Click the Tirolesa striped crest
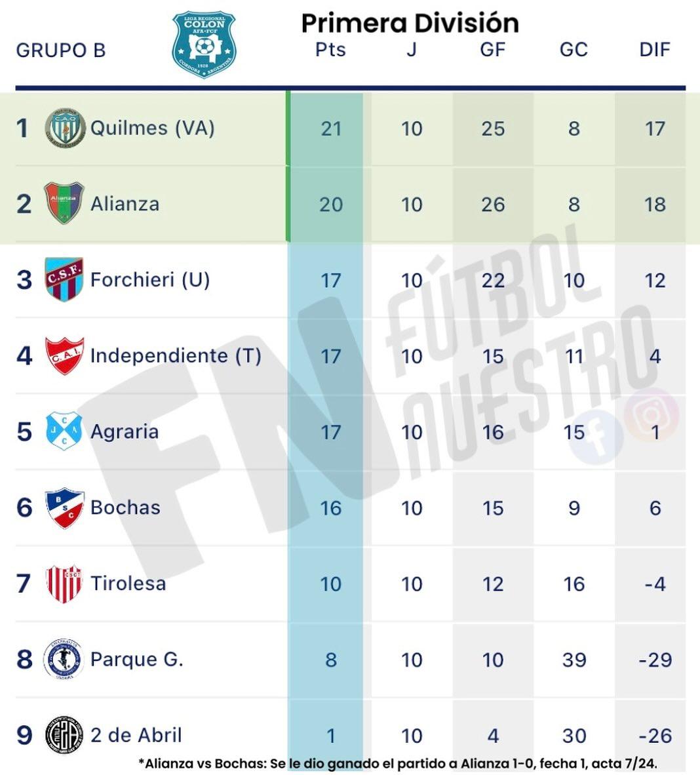Image resolution: width=700 pixels, height=775 pixels. point(64,584)
